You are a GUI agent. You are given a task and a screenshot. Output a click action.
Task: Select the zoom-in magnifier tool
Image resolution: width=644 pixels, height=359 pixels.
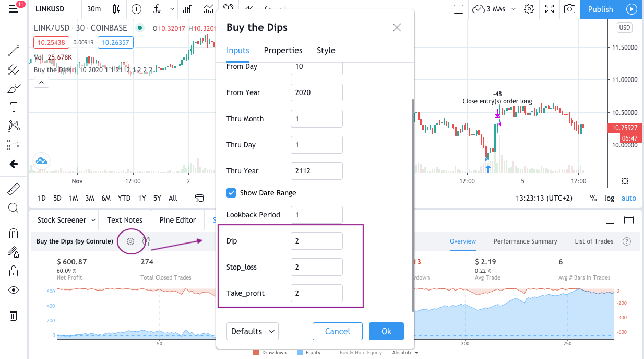(x=14, y=207)
